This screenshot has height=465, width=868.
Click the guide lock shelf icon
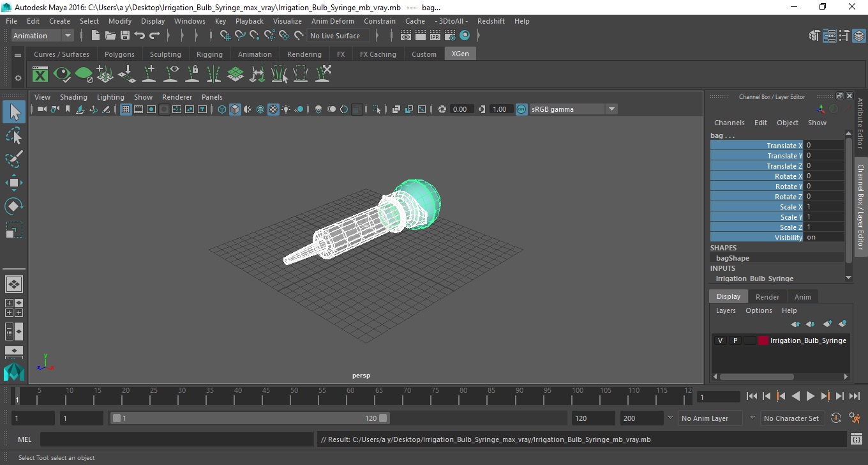tap(192, 75)
